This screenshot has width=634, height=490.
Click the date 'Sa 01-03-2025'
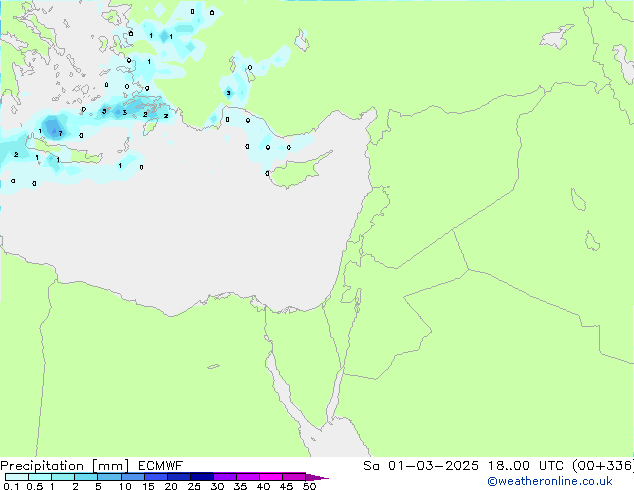point(421,466)
